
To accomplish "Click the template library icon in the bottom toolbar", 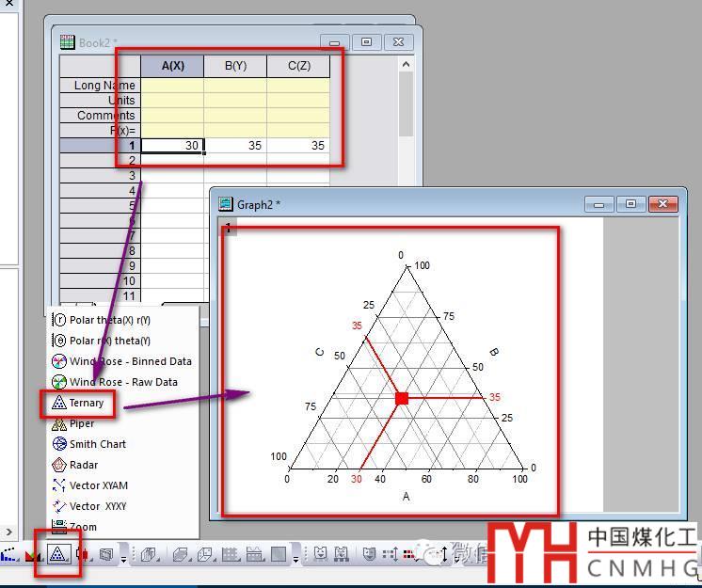I will click(x=107, y=554).
